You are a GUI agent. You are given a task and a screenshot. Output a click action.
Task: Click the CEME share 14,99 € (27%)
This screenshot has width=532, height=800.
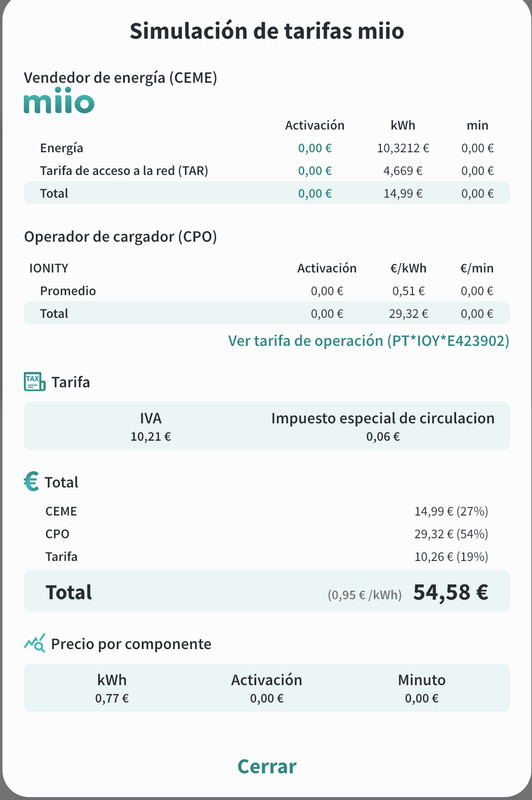coord(451,511)
